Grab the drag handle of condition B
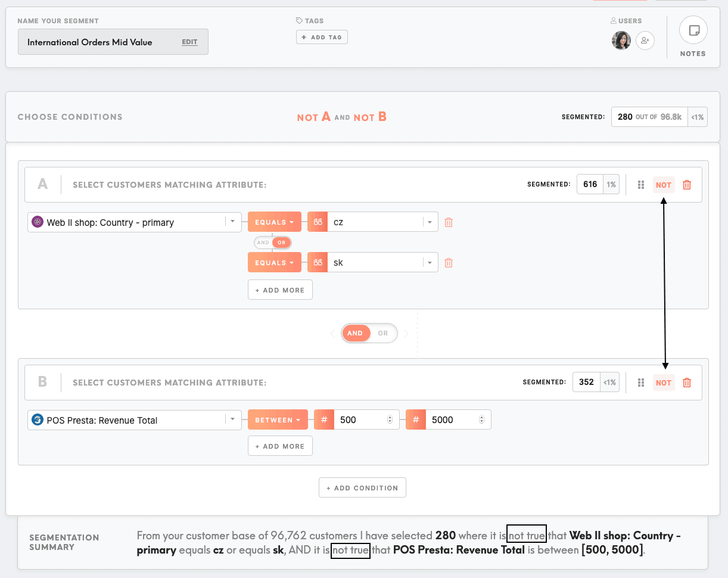 pos(641,383)
